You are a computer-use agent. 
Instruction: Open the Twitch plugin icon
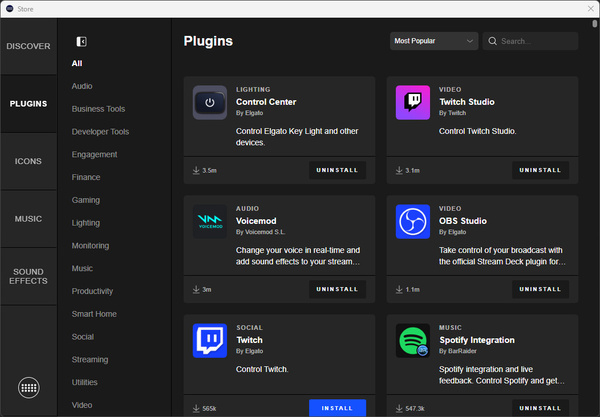210,340
